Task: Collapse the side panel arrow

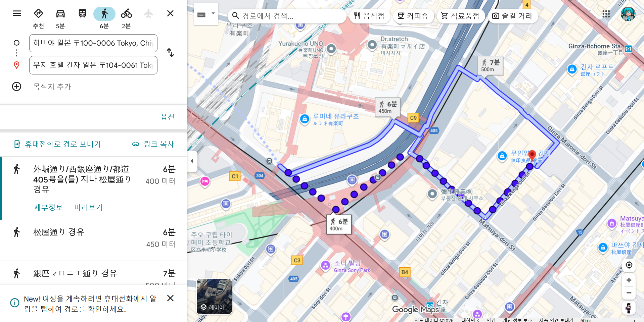Action: click(192, 161)
